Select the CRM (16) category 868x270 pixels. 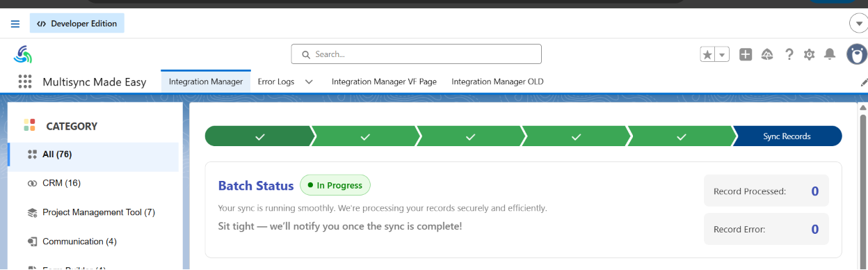point(93,183)
